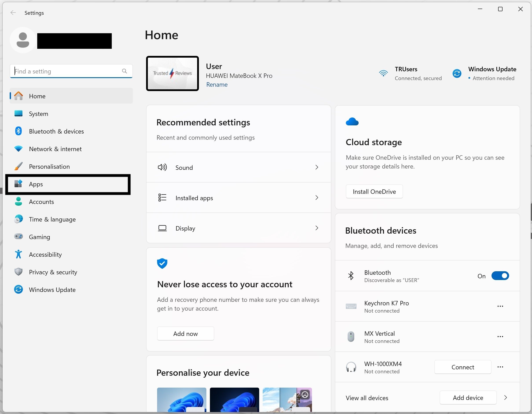Click the Rename link
This screenshot has height=414, width=532.
tap(217, 84)
